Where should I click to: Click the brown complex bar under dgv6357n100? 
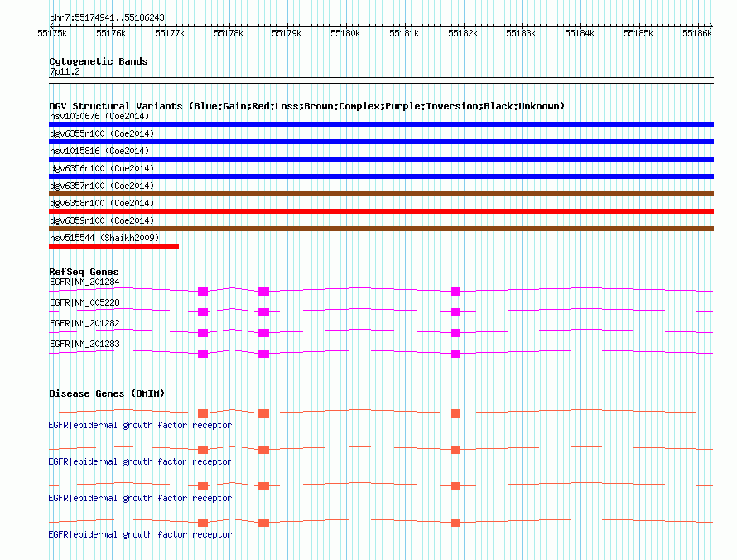pyautogui.click(x=381, y=194)
